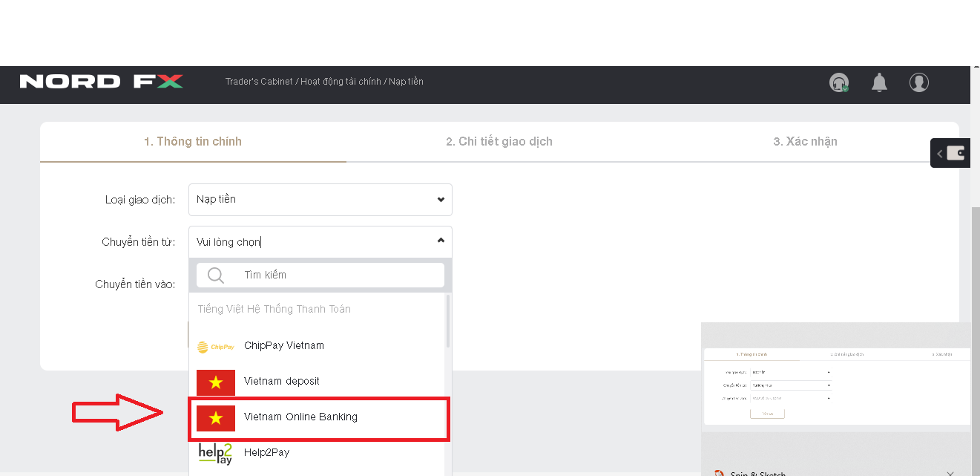Select ChipPay Vietnam option
Viewport: 980px width, 476px height.
pyautogui.click(x=318, y=346)
